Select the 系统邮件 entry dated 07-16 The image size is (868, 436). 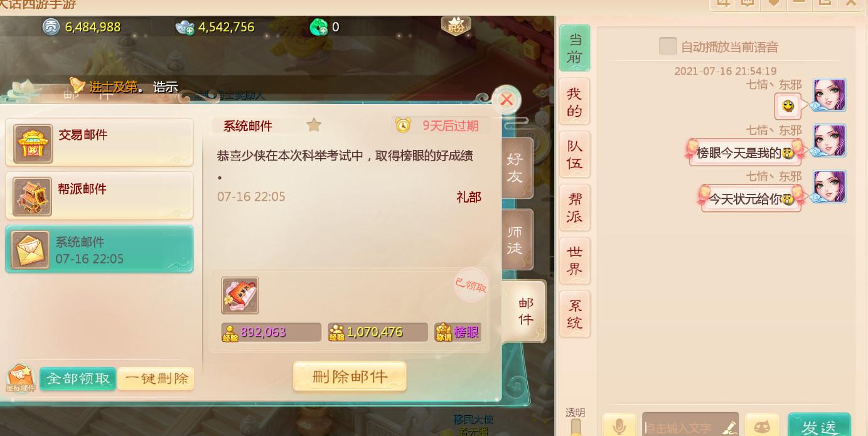99,250
